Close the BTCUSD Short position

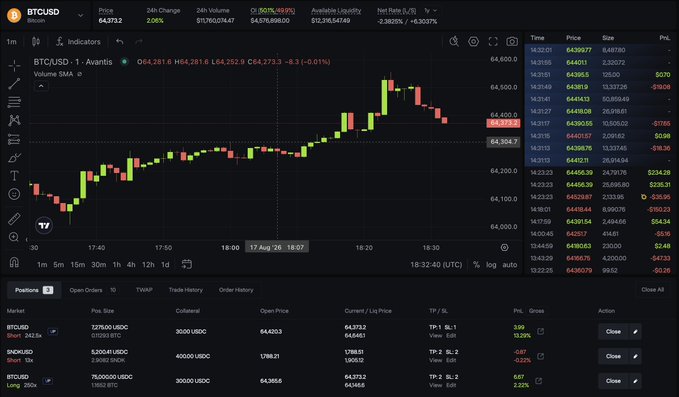(613, 332)
